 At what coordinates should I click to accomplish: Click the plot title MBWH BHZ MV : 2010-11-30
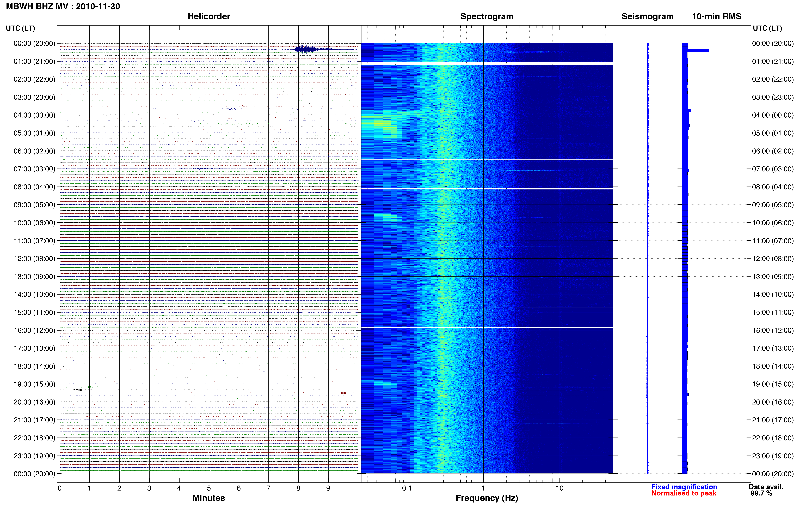(x=63, y=6)
